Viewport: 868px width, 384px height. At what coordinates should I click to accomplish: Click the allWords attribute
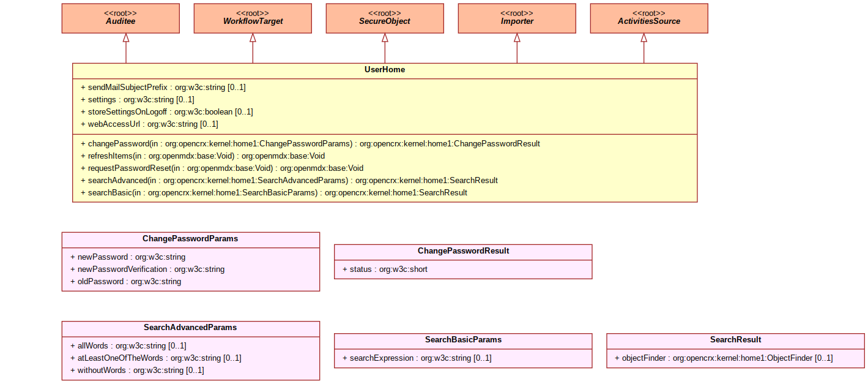pos(128,346)
